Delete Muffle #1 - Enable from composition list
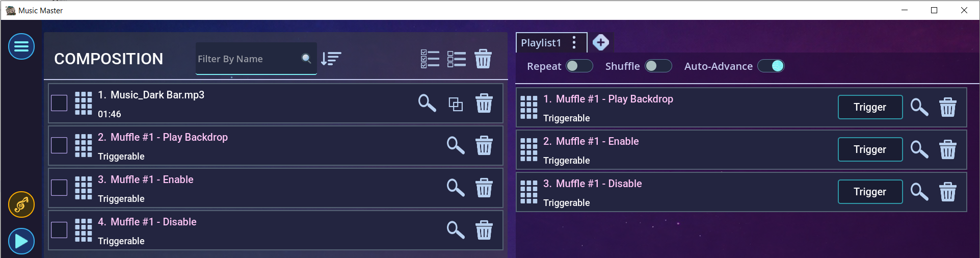This screenshot has height=258, width=980. [x=484, y=188]
